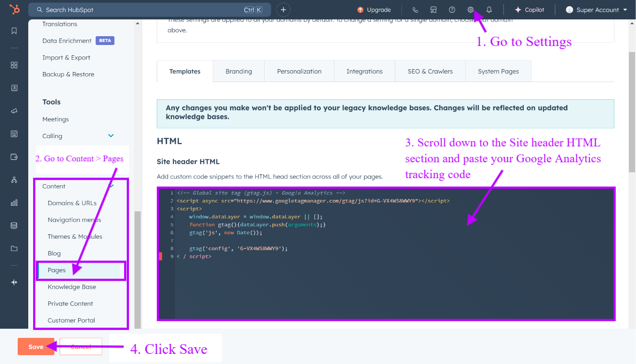The width and height of the screenshot is (636, 364).
Task: Open Translations settings
Action: (60, 24)
